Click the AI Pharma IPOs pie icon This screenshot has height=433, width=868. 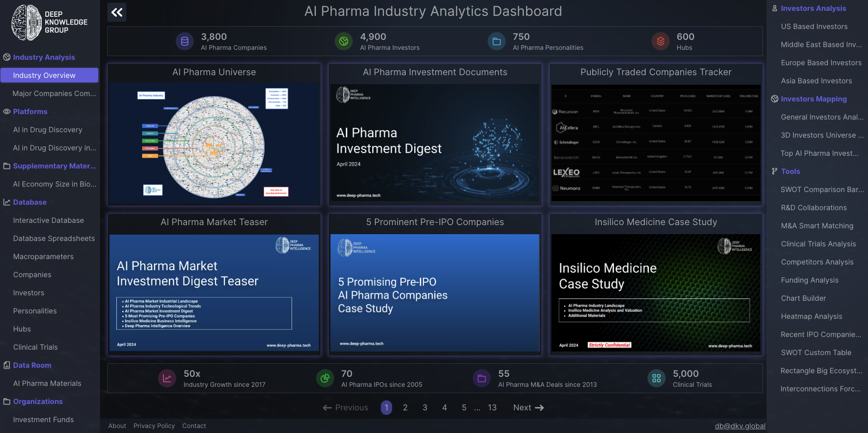pos(325,379)
